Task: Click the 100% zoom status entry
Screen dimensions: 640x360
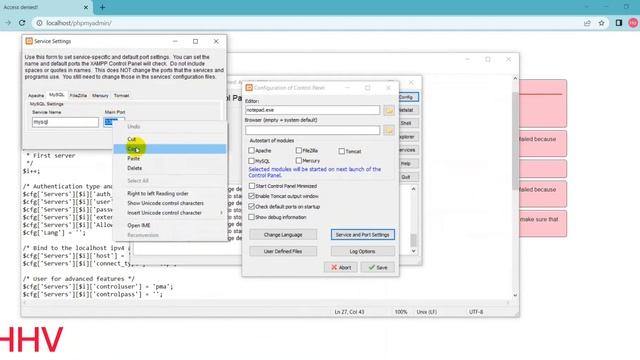Action: coord(401,312)
